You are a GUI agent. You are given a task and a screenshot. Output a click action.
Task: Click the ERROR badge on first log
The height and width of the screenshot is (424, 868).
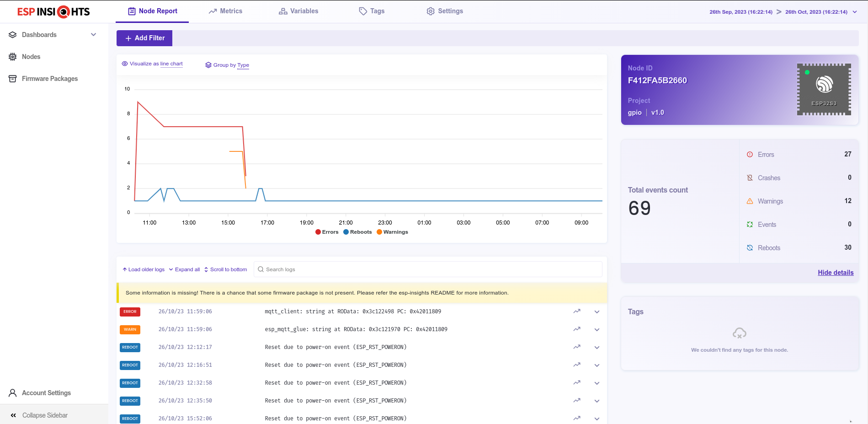[x=130, y=312]
